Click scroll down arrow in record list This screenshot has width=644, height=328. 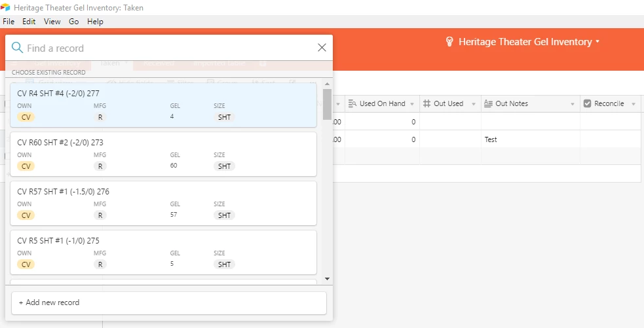pyautogui.click(x=327, y=279)
